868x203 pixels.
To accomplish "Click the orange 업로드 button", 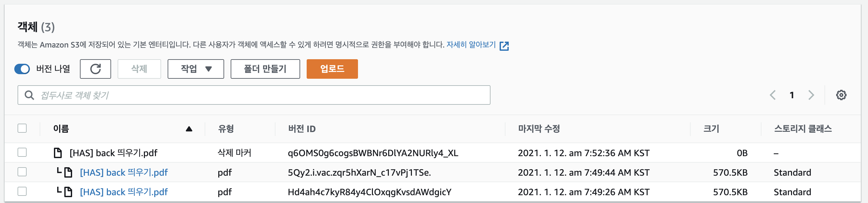I will [x=332, y=69].
